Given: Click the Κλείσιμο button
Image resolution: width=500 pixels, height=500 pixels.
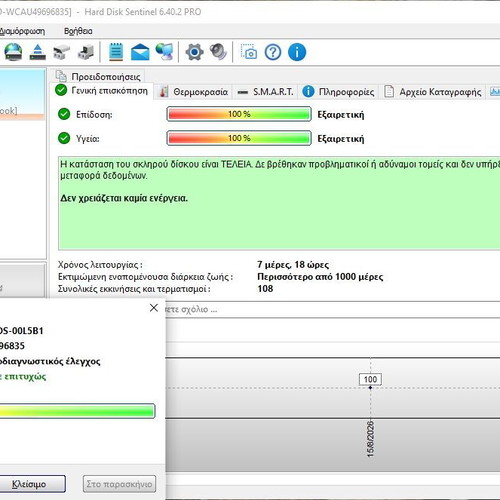Looking at the screenshot, I should click(29, 484).
